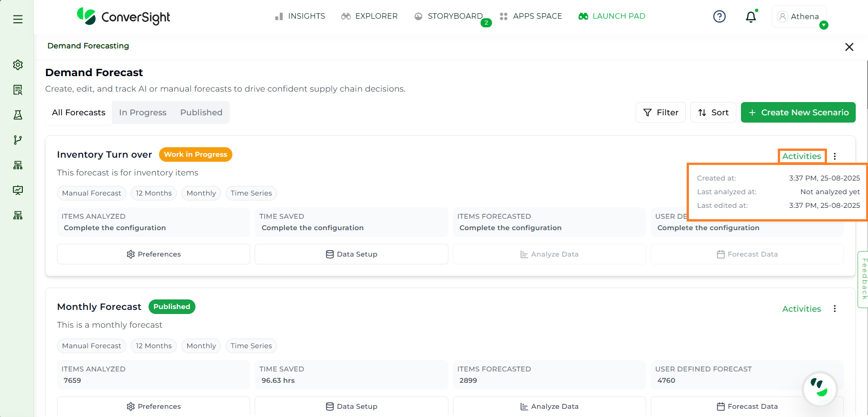Open the hamburger menu in the sidebar

click(18, 19)
